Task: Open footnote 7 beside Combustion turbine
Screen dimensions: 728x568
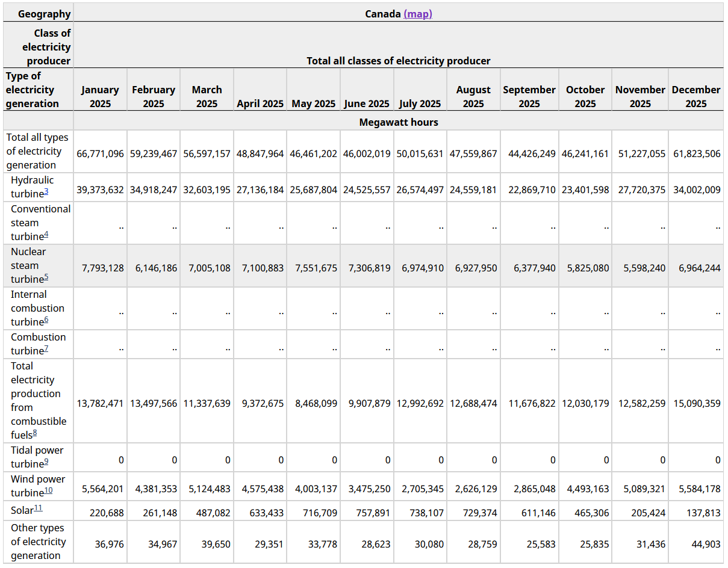Action: [x=46, y=350]
